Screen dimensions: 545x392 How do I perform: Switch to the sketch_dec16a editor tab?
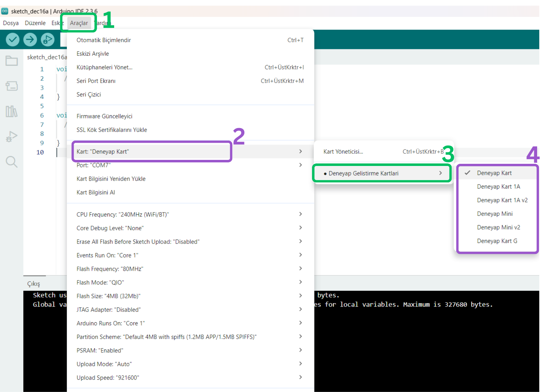tap(47, 57)
